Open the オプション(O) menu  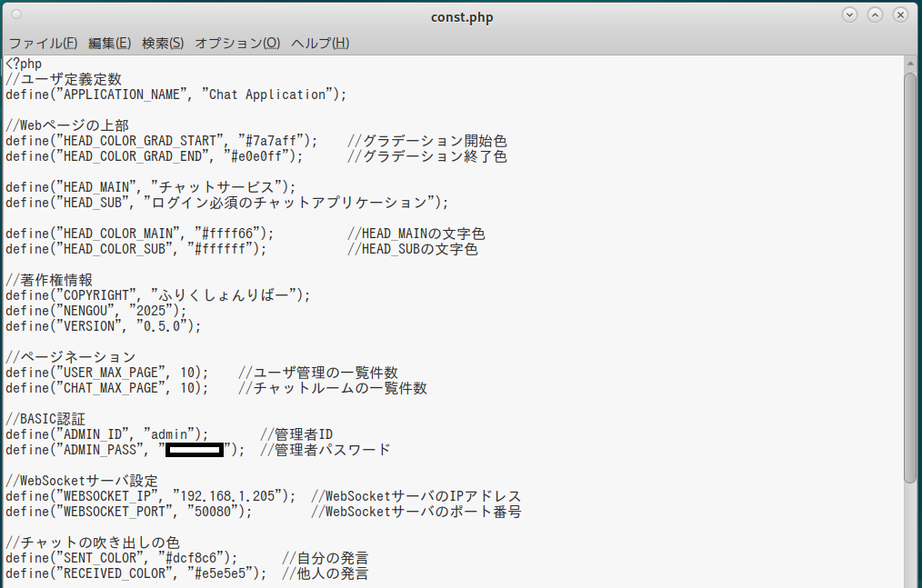pos(237,43)
